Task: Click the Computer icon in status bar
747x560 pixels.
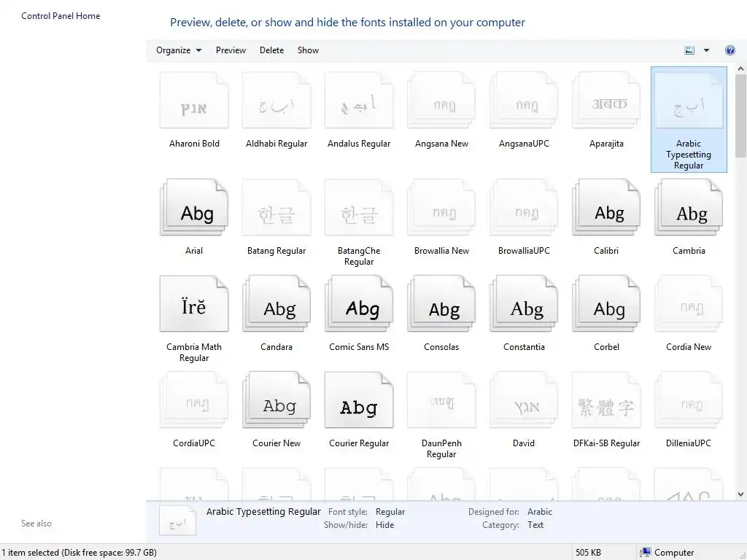Action: (x=646, y=553)
